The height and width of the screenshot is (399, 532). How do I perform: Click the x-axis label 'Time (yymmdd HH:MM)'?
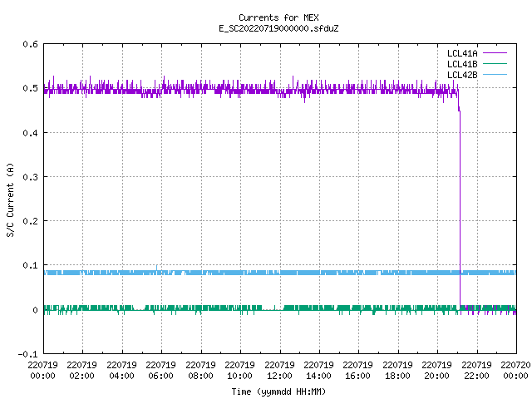click(x=278, y=392)
